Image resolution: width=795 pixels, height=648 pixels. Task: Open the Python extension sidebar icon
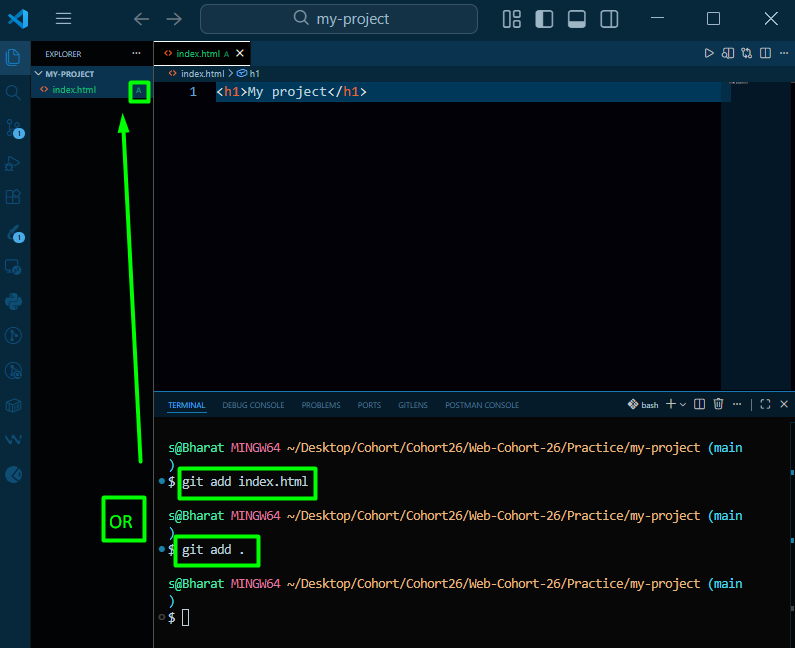pyautogui.click(x=13, y=302)
